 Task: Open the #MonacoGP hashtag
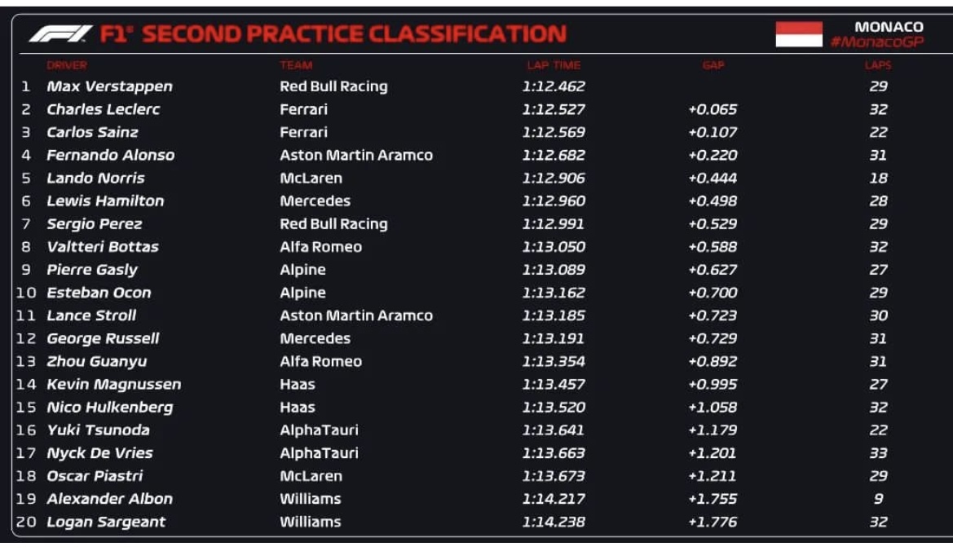[877, 42]
